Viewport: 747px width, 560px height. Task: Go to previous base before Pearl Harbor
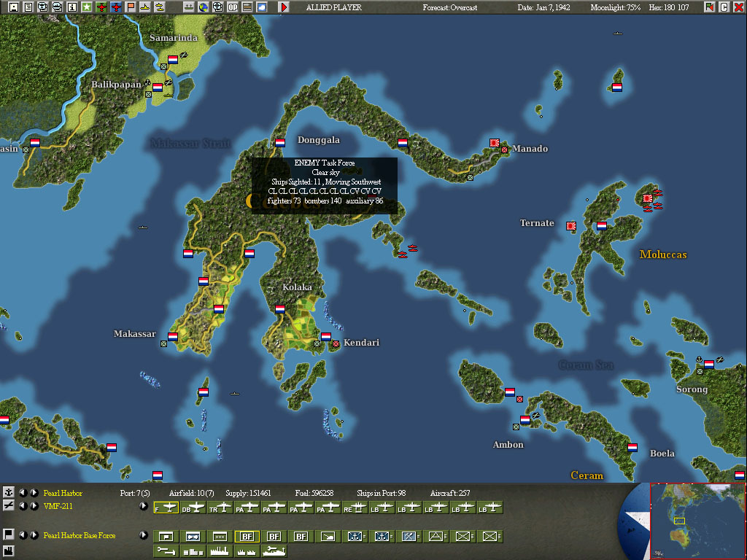(23, 492)
